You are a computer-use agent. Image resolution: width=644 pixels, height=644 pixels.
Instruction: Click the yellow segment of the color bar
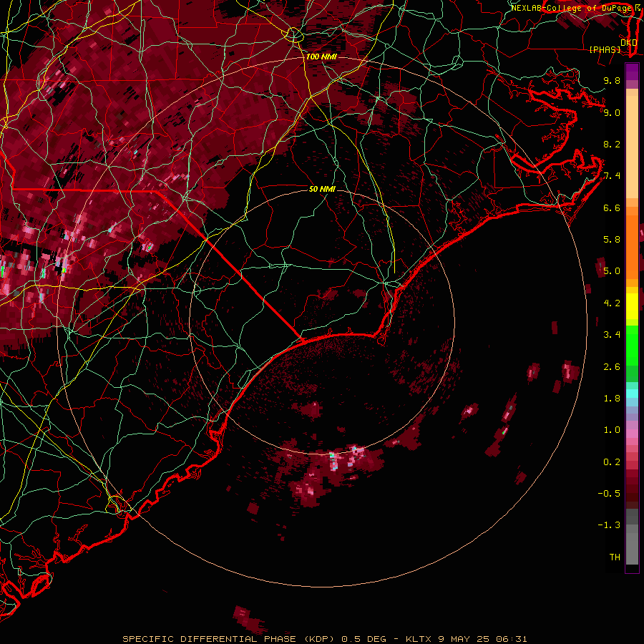click(x=632, y=306)
